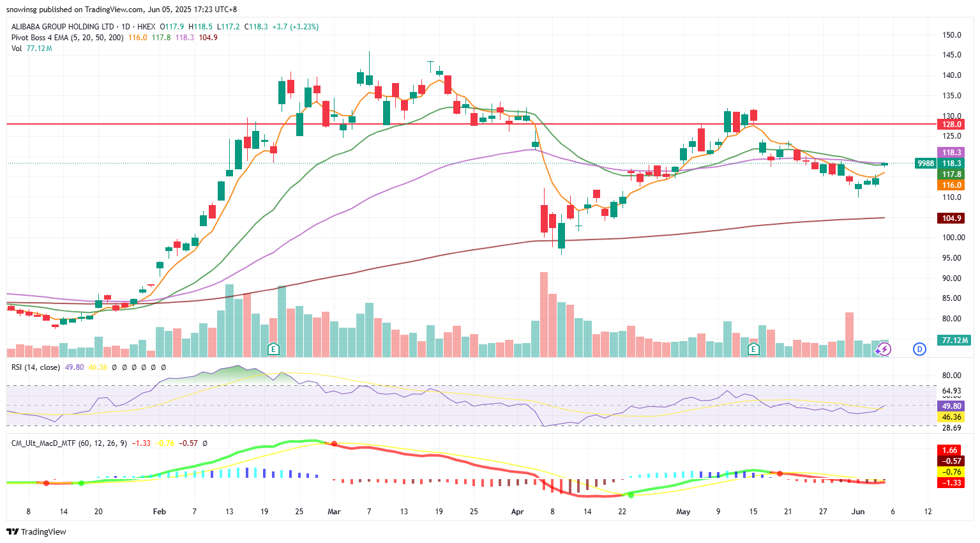Click the purple 49.80 RSI axis tag
Screen dimensions: 980x543
pos(951,406)
